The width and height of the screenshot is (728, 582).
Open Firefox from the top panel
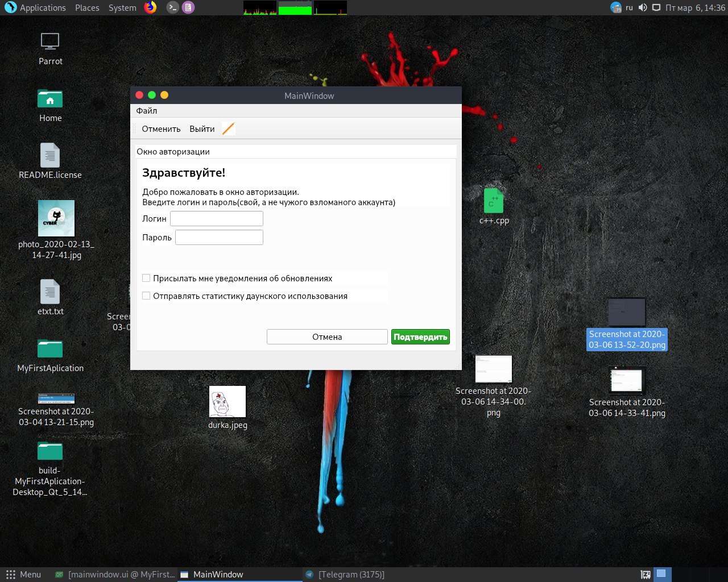150,7
